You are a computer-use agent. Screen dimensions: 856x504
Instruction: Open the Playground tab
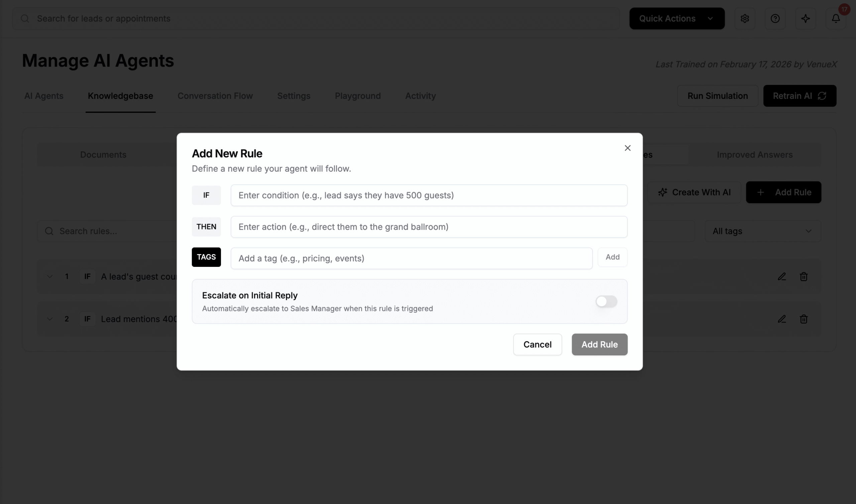(x=357, y=96)
